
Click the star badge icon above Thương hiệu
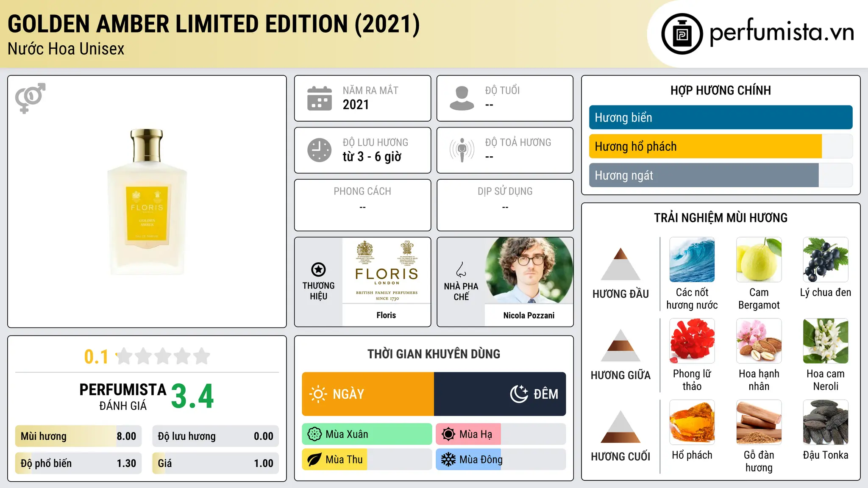319,269
